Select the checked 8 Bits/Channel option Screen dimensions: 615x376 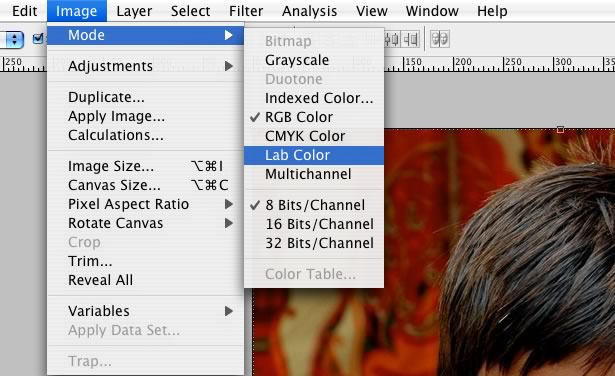(314, 205)
